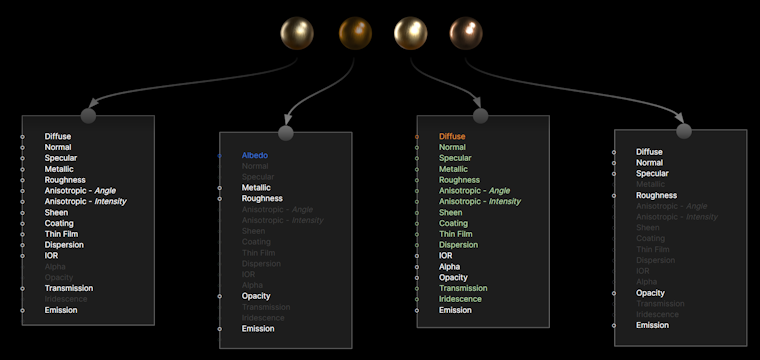Select 'Emission' label in the green-labeled node
Viewport: 760px width, 360px height.
[x=455, y=310]
